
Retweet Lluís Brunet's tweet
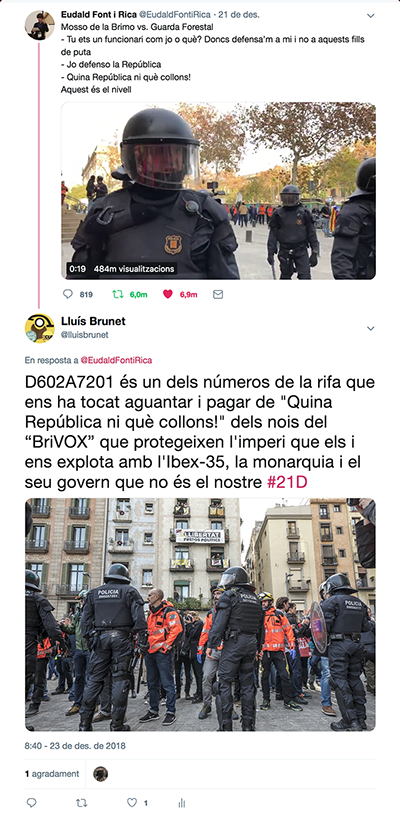tap(82, 802)
